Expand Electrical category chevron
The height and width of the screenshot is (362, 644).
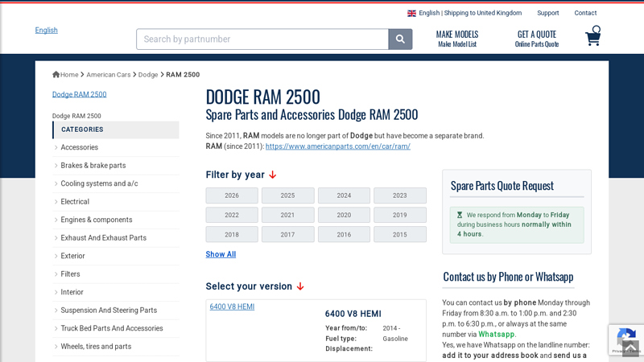click(56, 202)
